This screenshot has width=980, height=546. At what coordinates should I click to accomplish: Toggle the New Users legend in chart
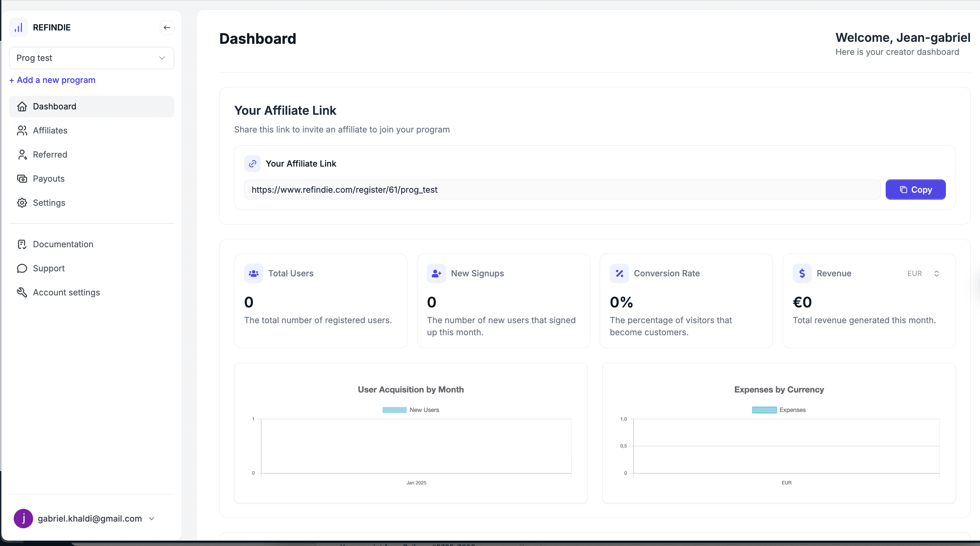tap(394, 410)
